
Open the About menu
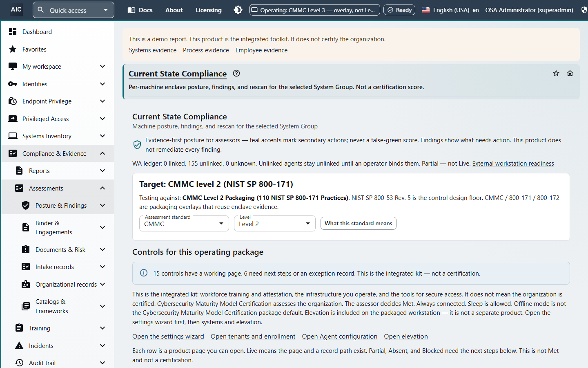(174, 10)
